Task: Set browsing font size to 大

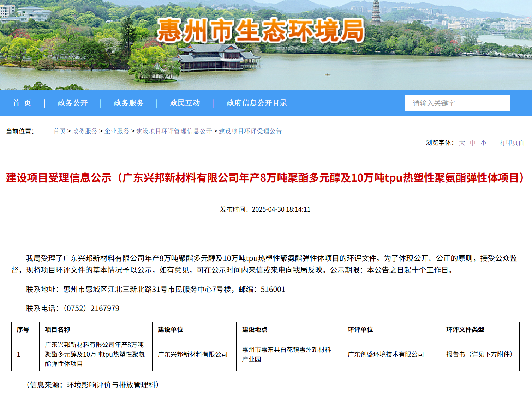Action: click(x=462, y=143)
